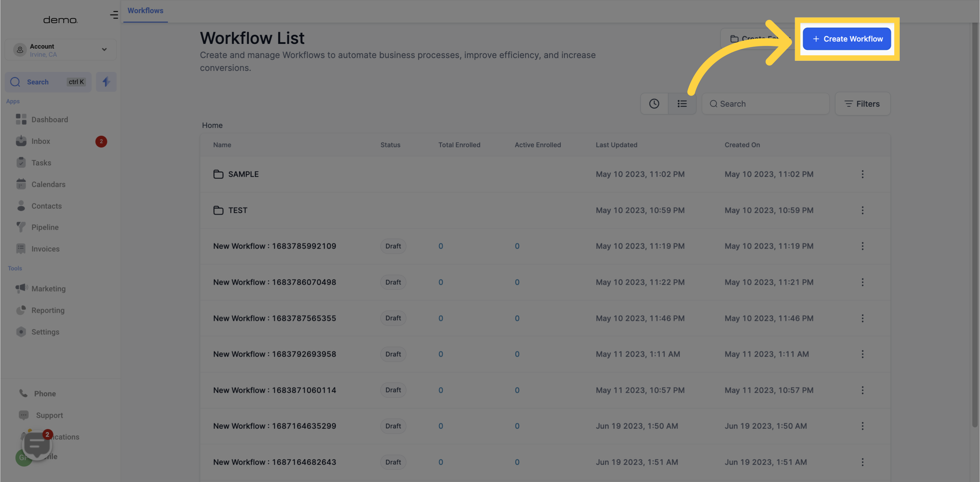The image size is (980, 482).
Task: Open three-dot menu for workflow 1683787565355
Action: click(863, 318)
